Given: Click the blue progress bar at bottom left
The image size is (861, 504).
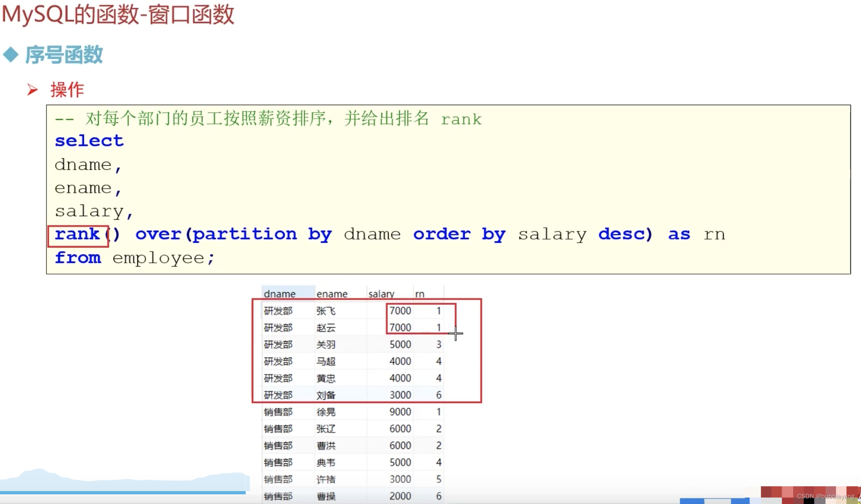Looking at the screenshot, I should click(123, 492).
